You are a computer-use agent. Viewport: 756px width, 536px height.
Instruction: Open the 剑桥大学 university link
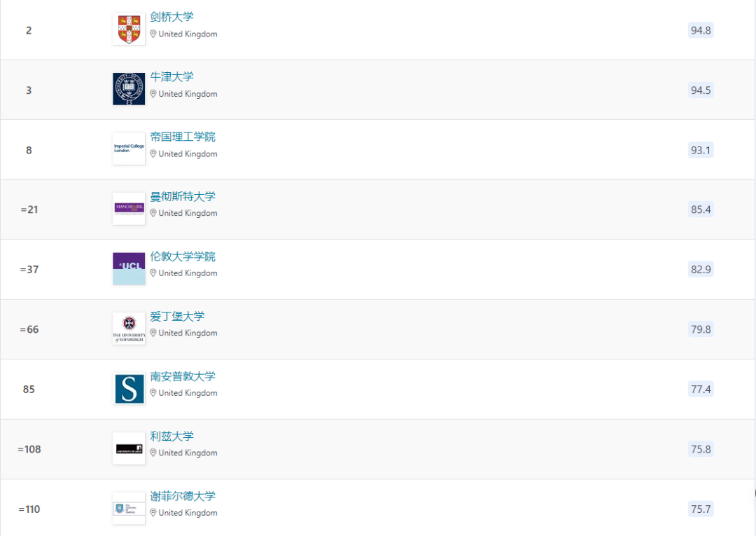click(170, 17)
